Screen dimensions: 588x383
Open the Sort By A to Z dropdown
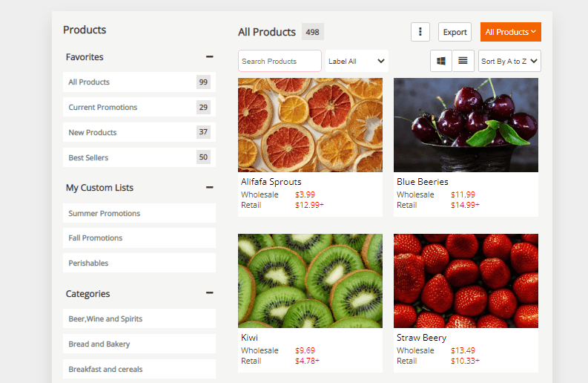pyautogui.click(x=509, y=61)
